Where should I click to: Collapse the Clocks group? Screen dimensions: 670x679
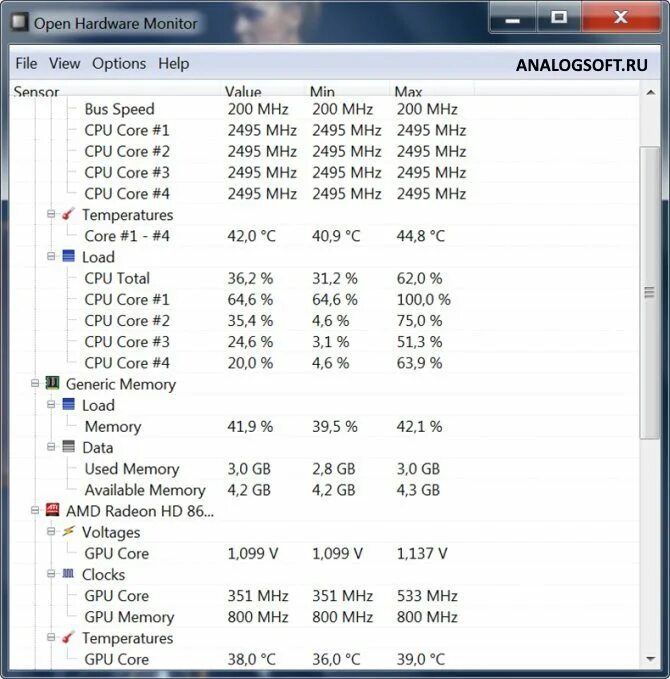tap(51, 574)
